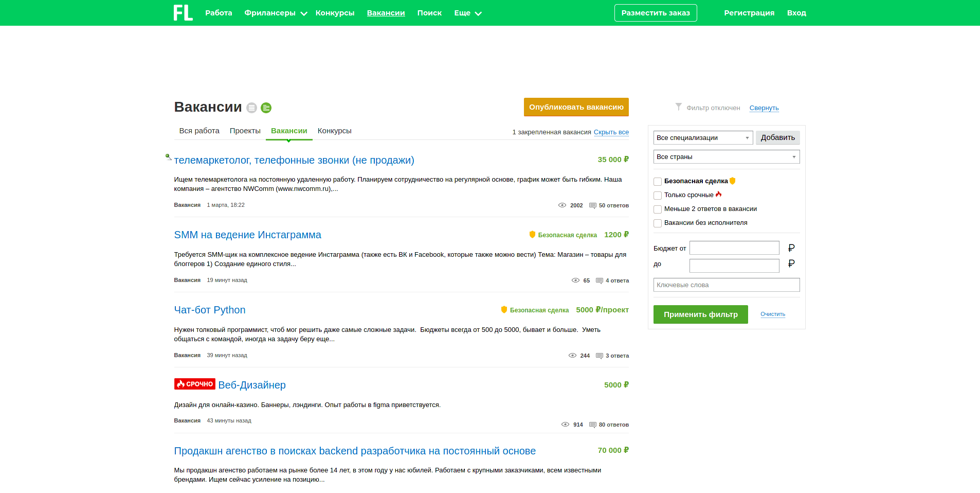Tick Вакансии без исполнителя checkbox
The height and width of the screenshot is (493, 980).
click(658, 223)
